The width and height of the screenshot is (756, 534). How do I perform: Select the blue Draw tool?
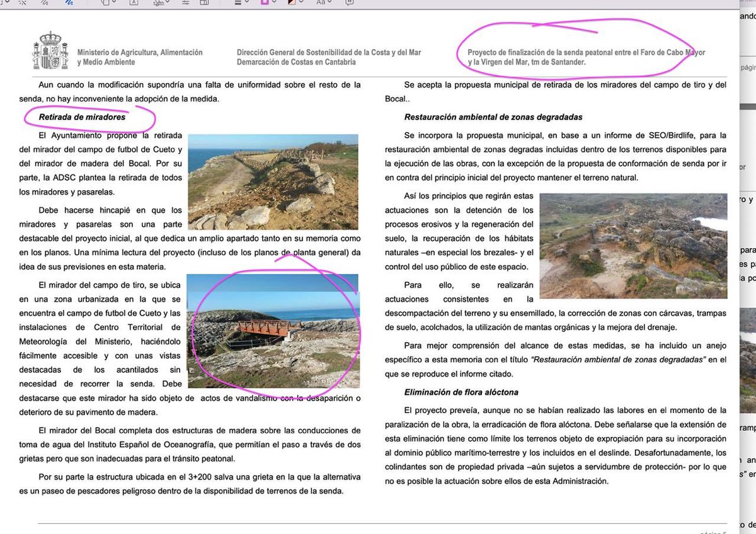(x=69, y=3)
